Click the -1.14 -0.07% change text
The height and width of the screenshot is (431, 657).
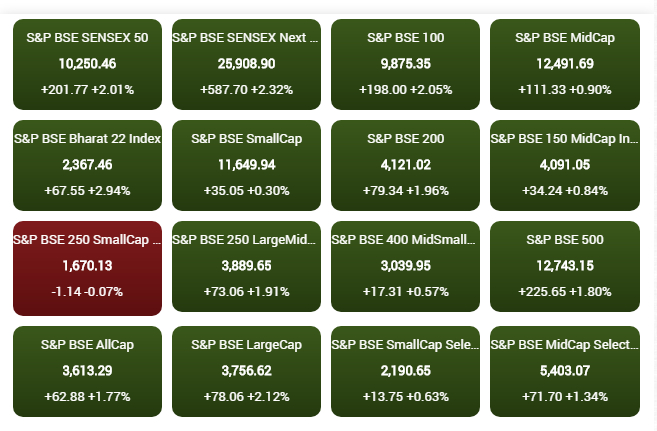coord(87,291)
